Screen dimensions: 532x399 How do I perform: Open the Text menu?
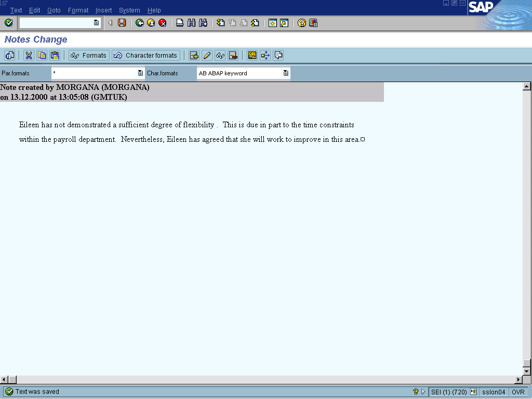click(16, 10)
